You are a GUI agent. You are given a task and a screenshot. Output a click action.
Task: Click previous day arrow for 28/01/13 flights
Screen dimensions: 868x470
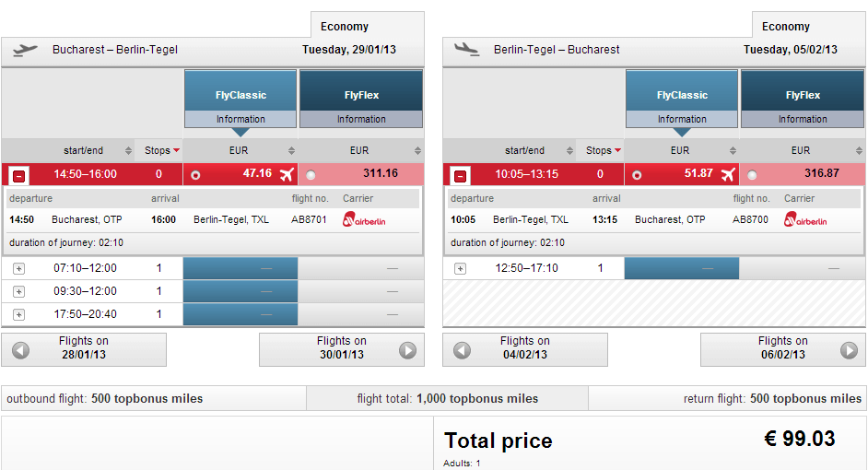[x=20, y=350]
